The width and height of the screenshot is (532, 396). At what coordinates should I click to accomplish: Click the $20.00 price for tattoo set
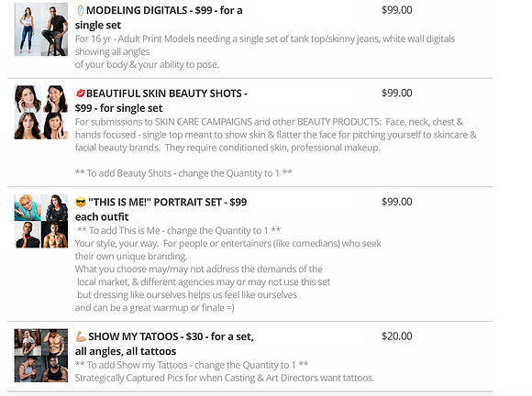pyautogui.click(x=396, y=336)
